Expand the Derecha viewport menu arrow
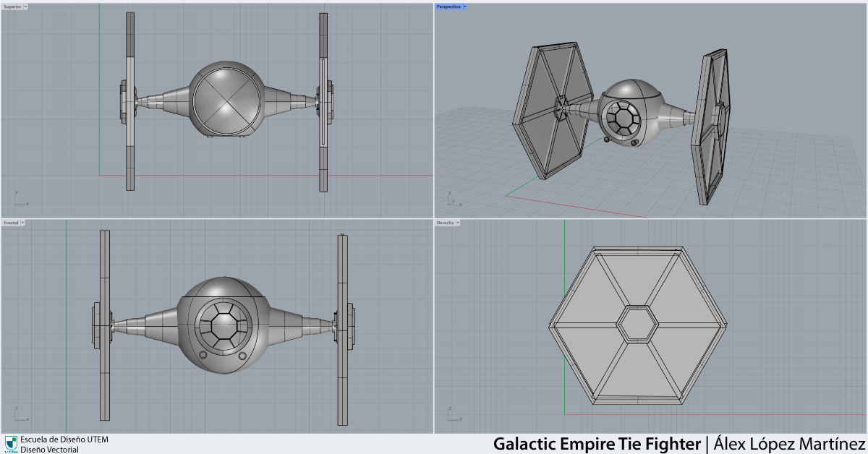 point(459,223)
